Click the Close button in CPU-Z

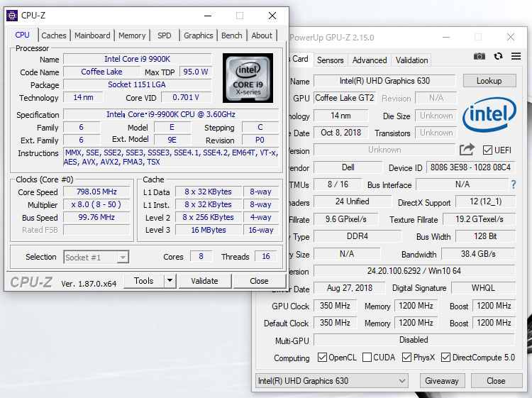259,281
